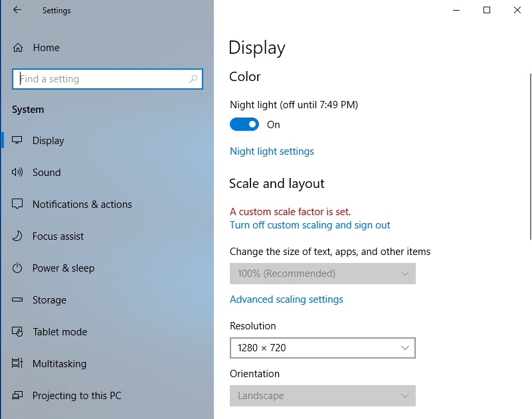
Task: Click the Home icon in sidebar
Action: pyautogui.click(x=19, y=48)
